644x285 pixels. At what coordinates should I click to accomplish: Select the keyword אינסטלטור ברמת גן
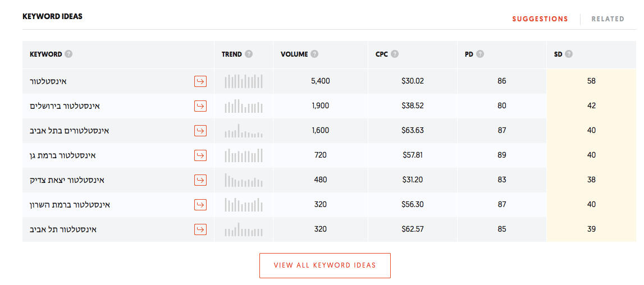[63, 155]
